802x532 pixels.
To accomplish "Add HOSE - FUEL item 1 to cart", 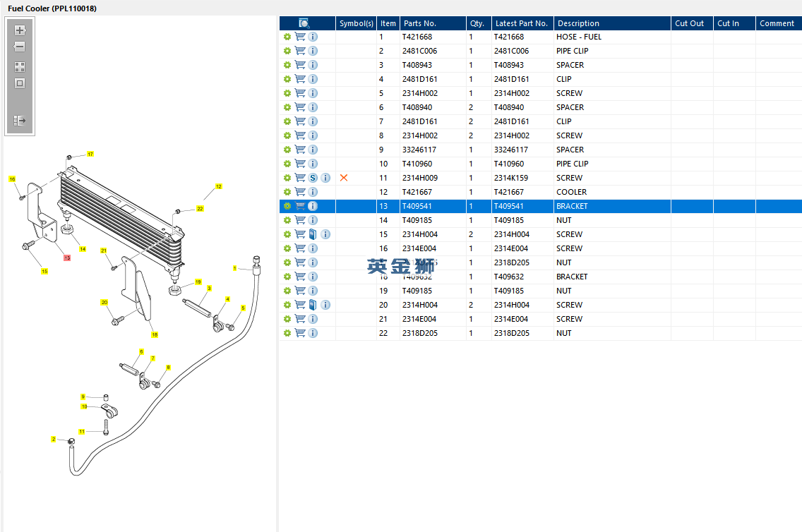I will pos(300,37).
